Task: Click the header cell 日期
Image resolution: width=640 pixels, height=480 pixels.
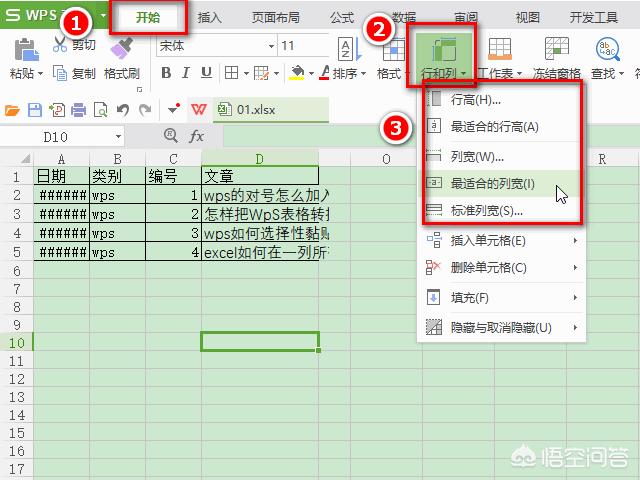Action: tap(61, 176)
